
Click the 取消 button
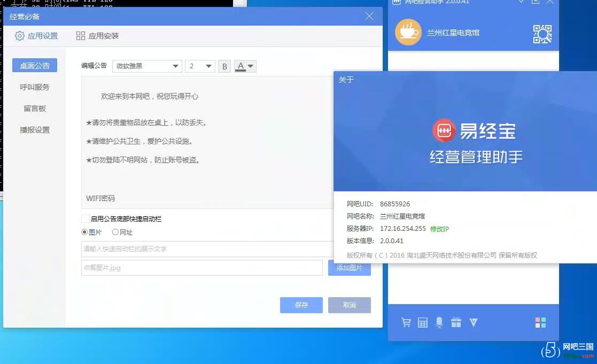coord(350,305)
